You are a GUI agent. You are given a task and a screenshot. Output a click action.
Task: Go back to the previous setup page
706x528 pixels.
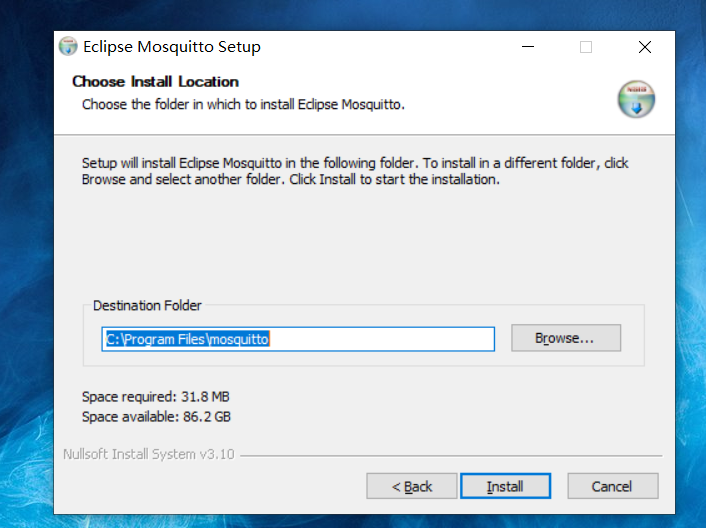411,487
